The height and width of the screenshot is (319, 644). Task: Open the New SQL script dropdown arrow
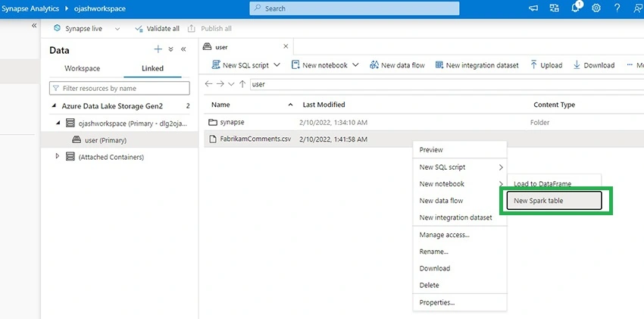[277, 65]
